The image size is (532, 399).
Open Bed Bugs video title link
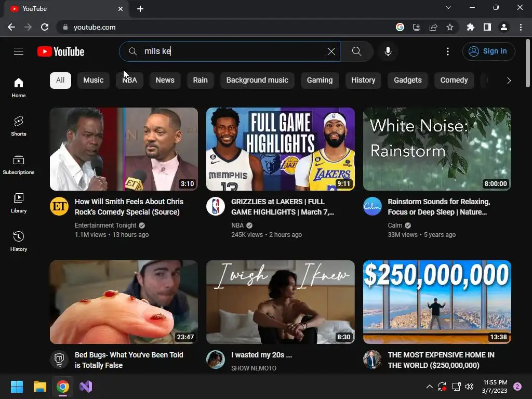129,360
